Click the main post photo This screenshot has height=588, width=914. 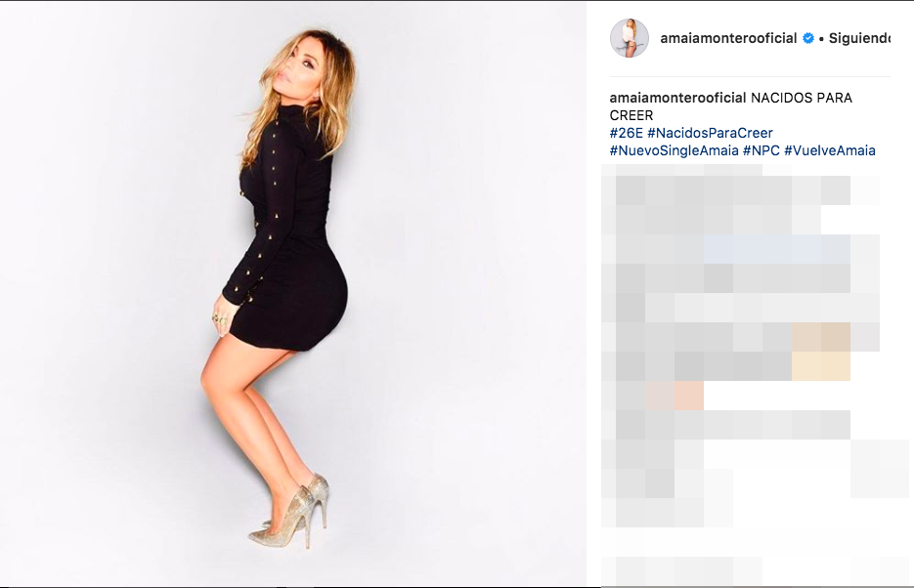point(292,294)
